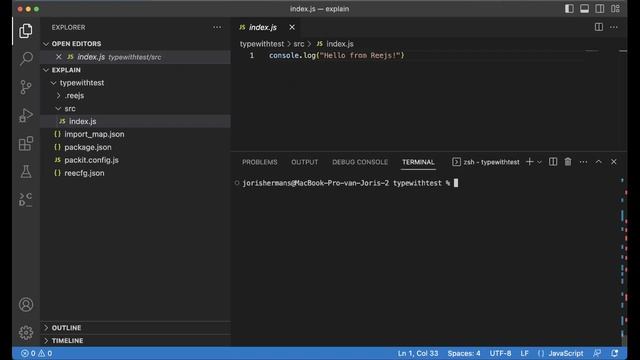Kill the terminal with trash icon
The image size is (640, 360).
568,162
